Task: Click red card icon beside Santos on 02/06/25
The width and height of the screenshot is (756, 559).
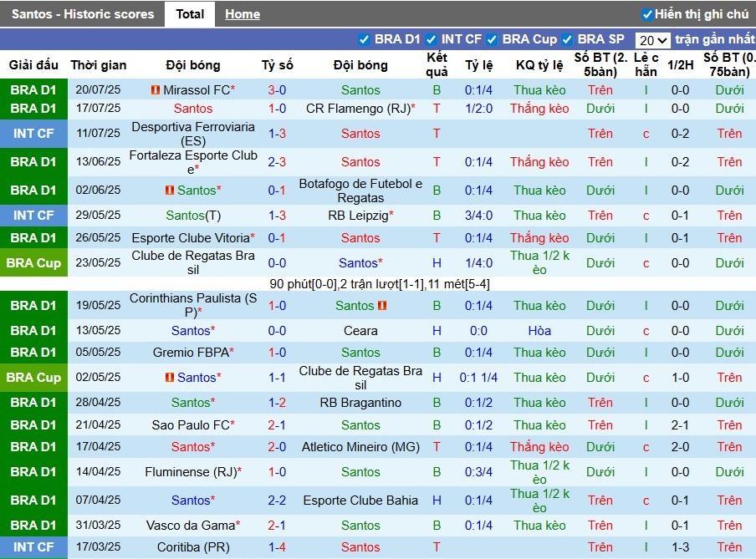Action: 169,191
